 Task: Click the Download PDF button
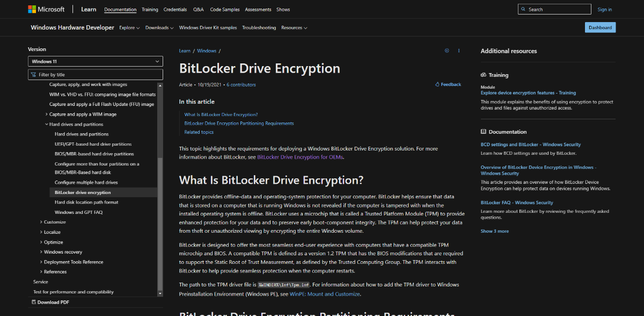tap(50, 302)
